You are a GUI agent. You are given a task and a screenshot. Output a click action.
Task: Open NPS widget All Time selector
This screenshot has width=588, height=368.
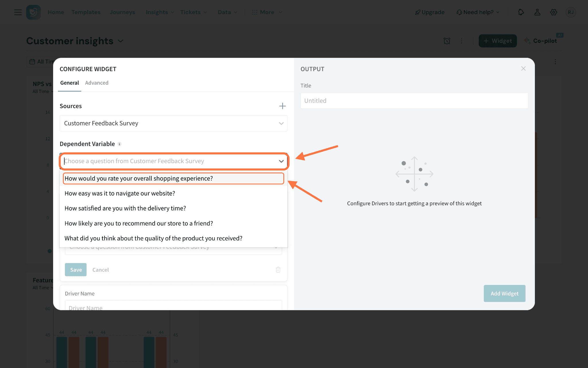point(43,91)
